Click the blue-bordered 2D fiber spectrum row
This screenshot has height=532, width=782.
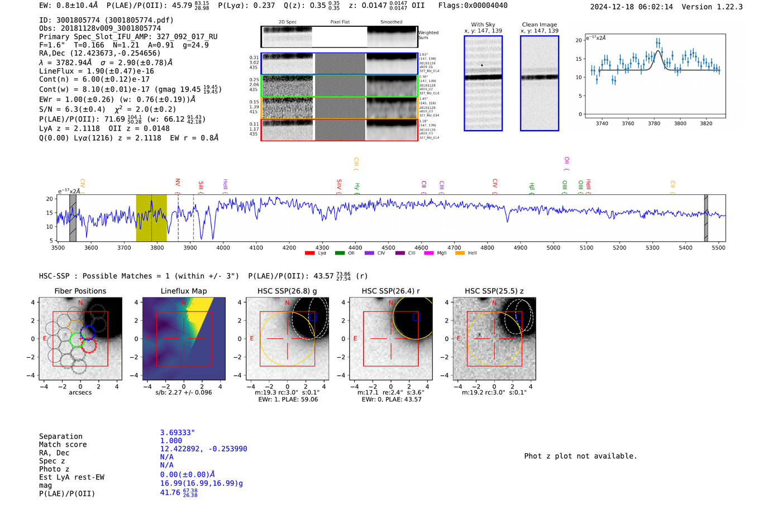(x=340, y=64)
